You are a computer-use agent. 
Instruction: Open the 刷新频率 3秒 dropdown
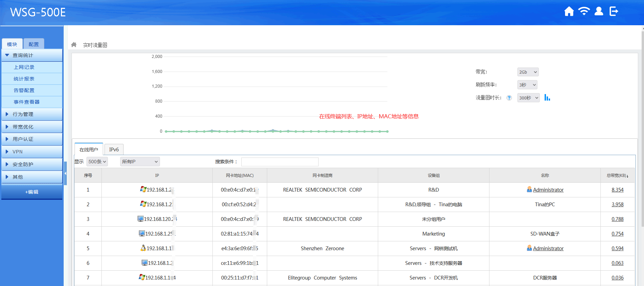(527, 85)
